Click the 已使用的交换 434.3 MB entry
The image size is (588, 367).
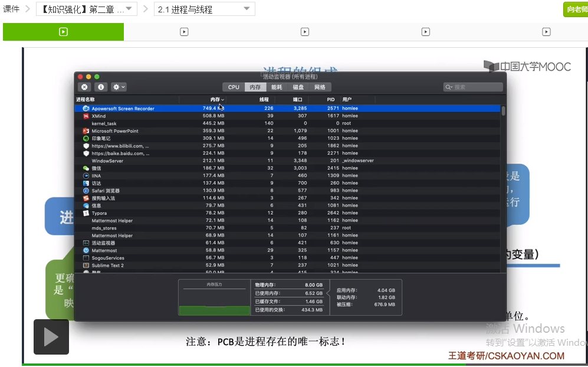tap(288, 310)
